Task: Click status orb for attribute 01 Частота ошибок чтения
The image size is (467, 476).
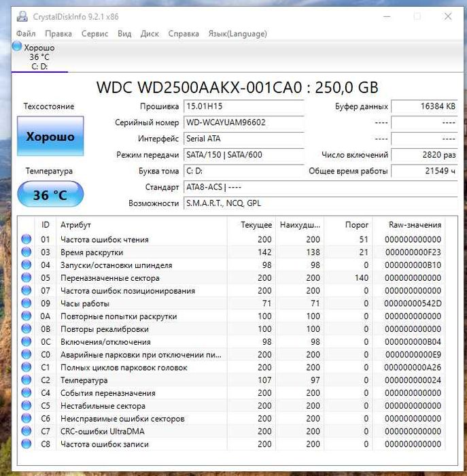Action: [x=27, y=239]
